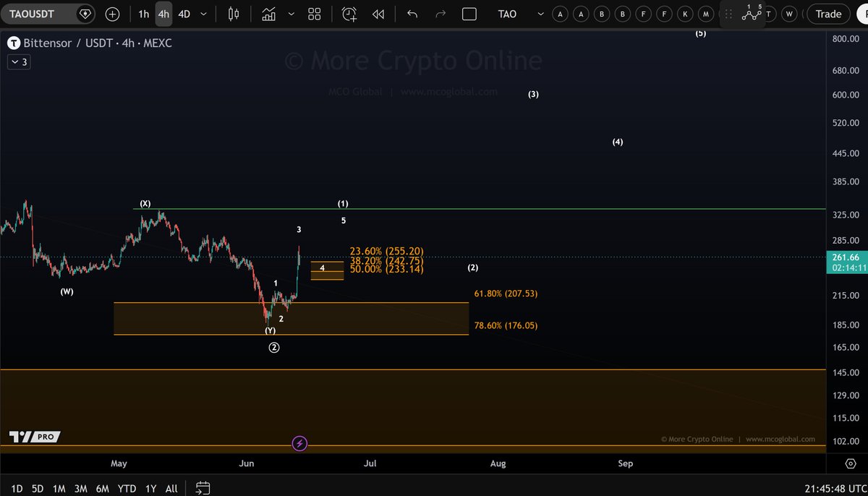Set the date range to YTD

point(127,488)
